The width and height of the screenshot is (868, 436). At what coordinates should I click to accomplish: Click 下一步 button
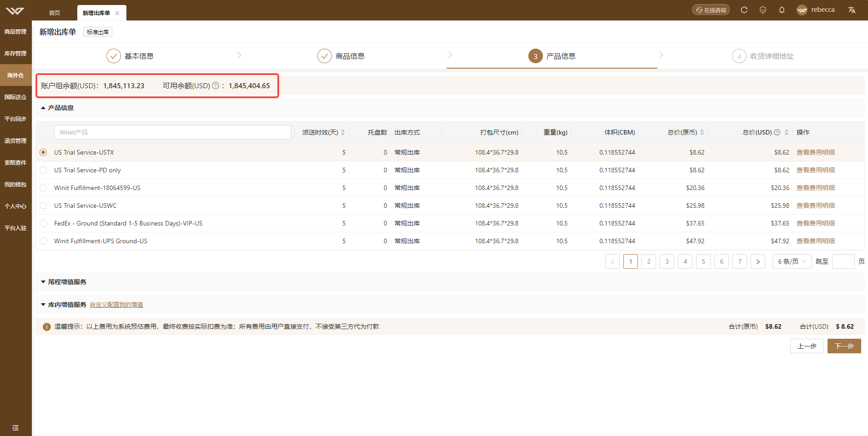(x=844, y=346)
